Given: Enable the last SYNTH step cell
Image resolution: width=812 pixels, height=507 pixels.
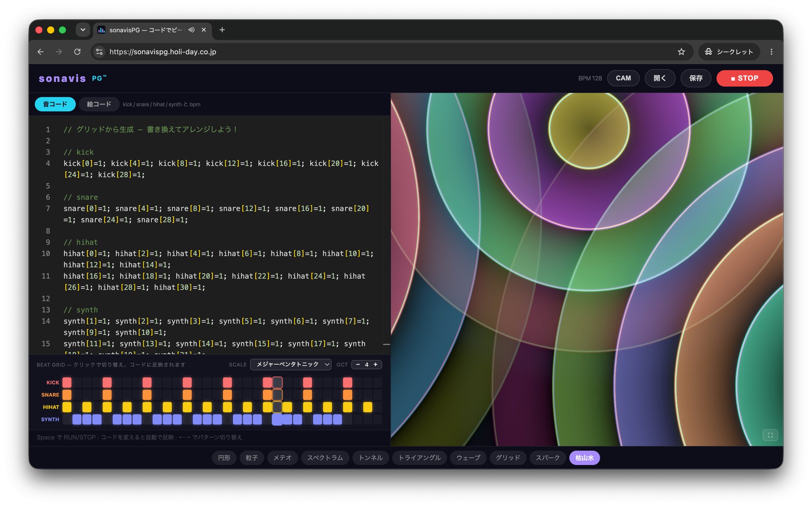Looking at the screenshot, I should coord(378,420).
